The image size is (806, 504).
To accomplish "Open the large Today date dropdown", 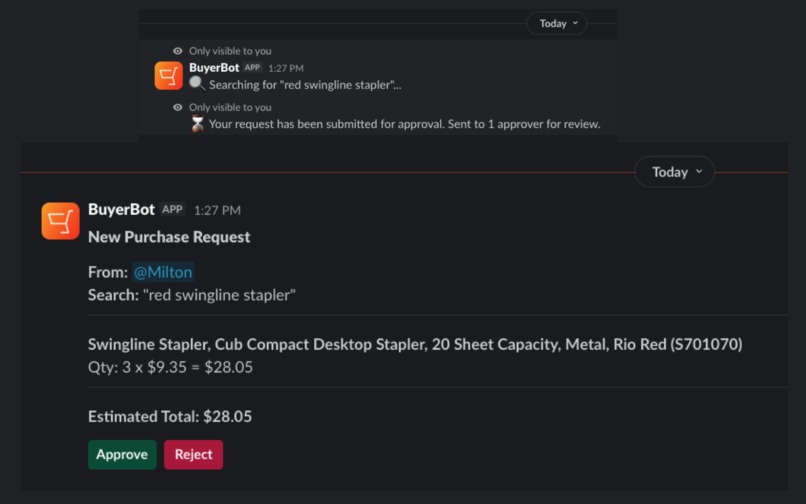I will [674, 172].
